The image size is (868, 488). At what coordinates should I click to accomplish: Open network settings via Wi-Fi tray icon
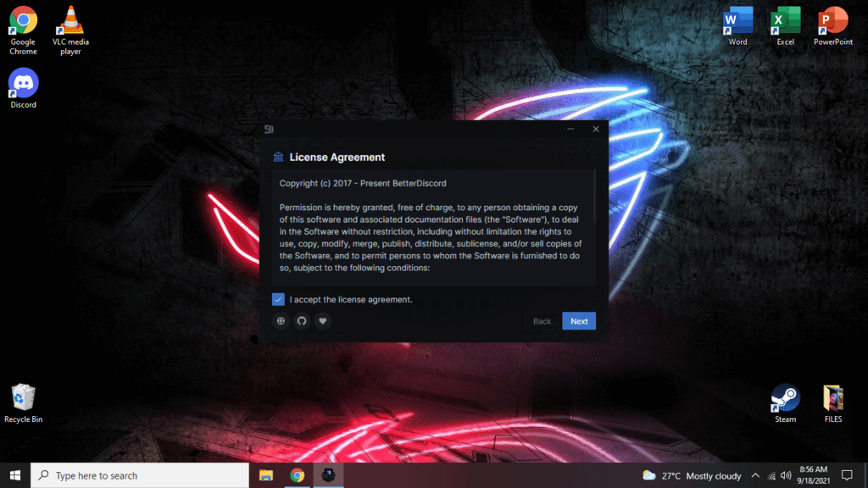click(771, 475)
